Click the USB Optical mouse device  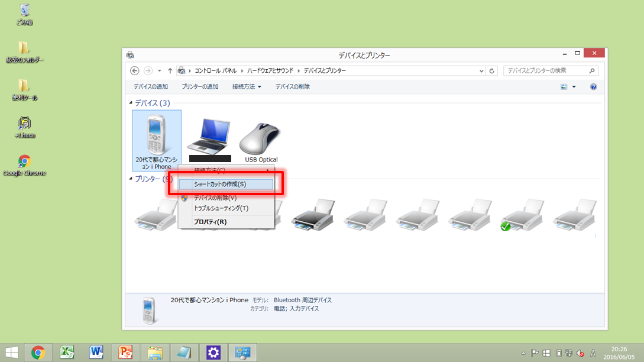(261, 138)
